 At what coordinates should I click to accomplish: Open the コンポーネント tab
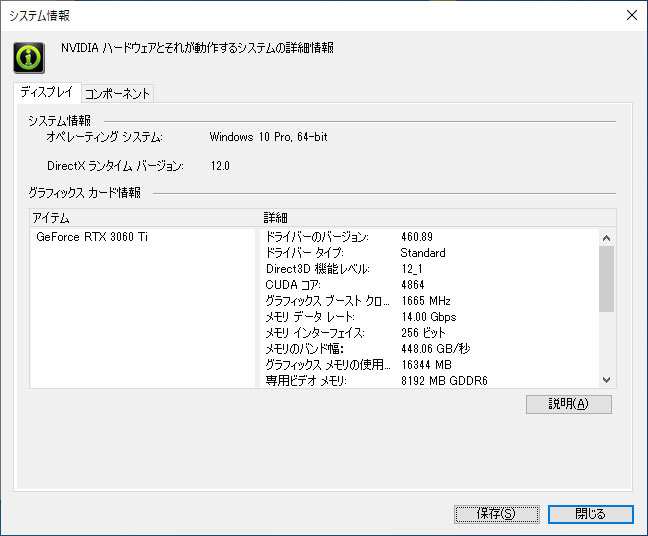[x=117, y=93]
